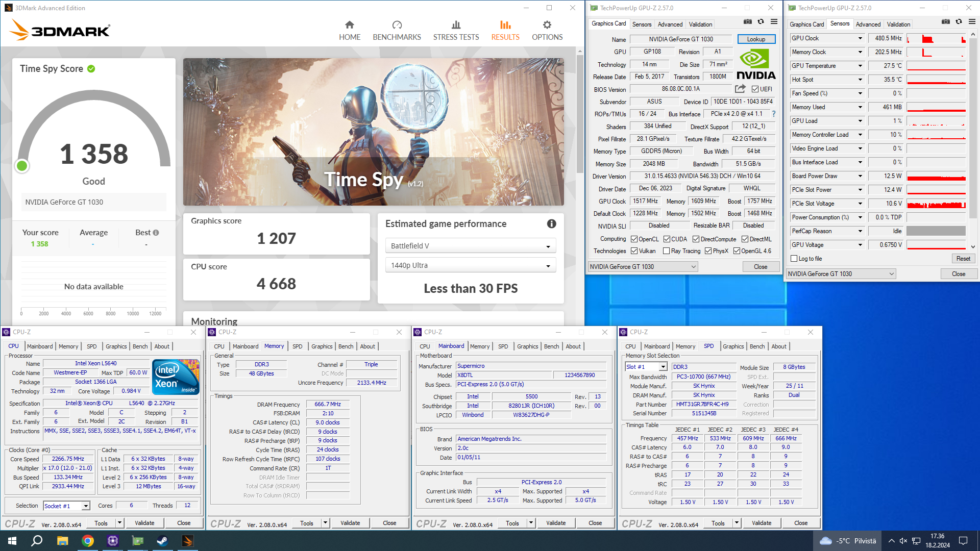Screen dimensions: 980x551
Task: Click weather widget in system tray
Action: click(847, 541)
